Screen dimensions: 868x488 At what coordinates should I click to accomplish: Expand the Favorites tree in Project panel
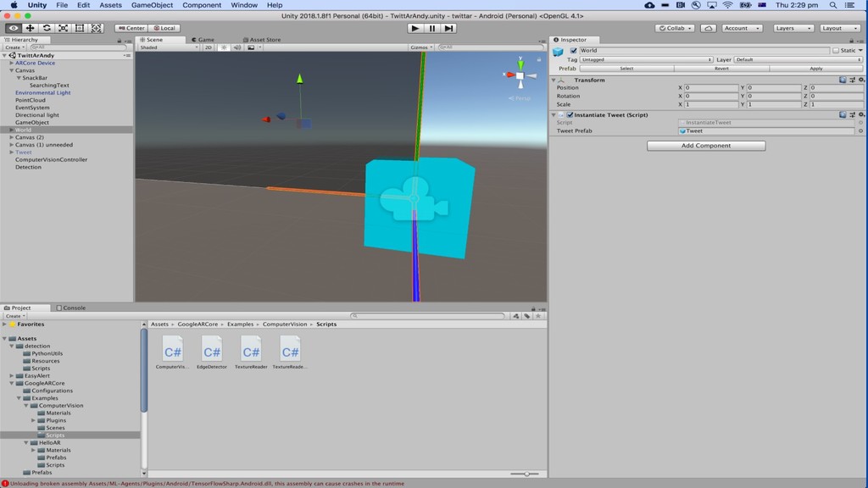click(x=5, y=324)
